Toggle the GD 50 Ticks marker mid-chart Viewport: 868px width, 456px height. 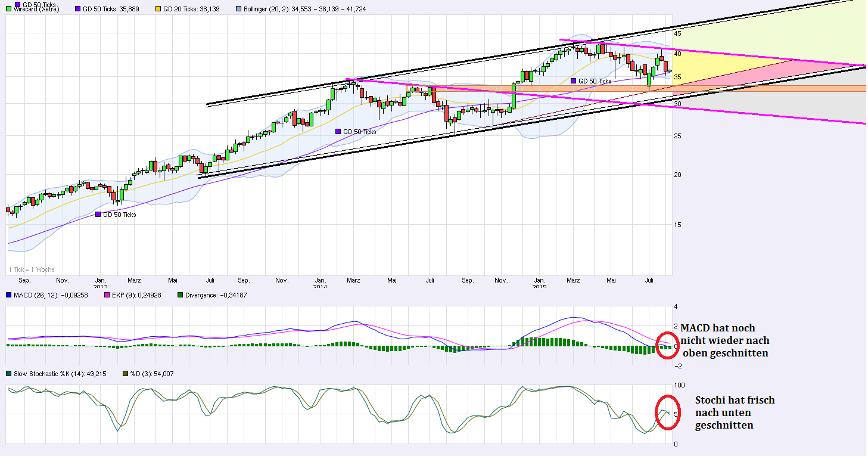coord(338,130)
